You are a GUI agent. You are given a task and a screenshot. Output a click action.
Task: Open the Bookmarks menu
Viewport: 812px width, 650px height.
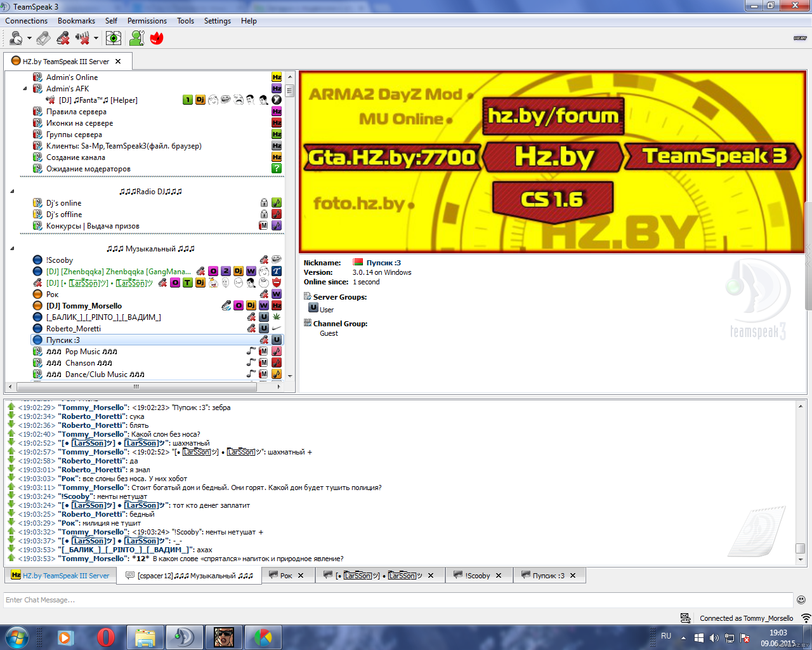76,21
